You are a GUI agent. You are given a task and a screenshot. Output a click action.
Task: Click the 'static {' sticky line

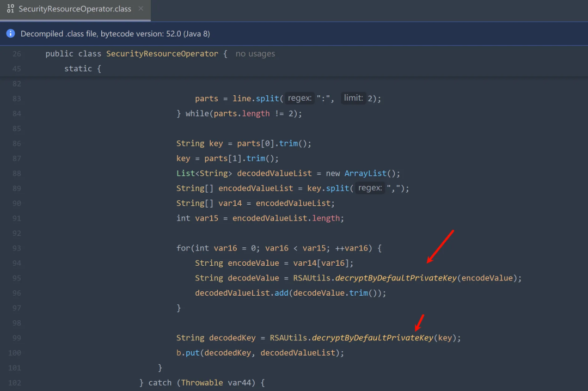coord(83,69)
